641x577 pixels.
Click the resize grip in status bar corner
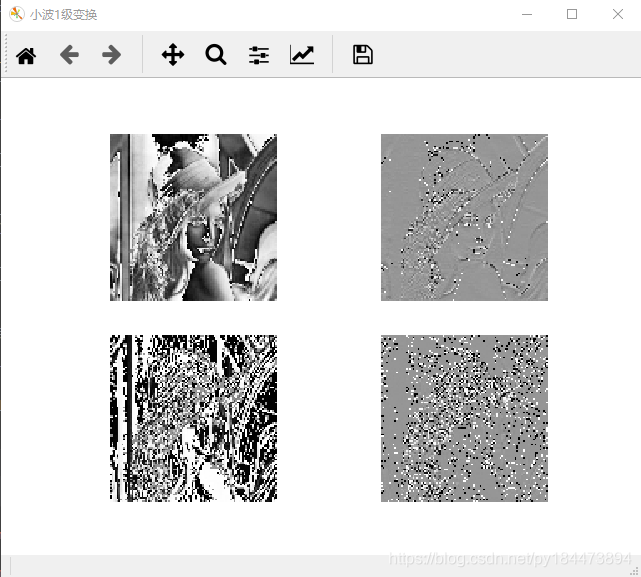[635, 571]
